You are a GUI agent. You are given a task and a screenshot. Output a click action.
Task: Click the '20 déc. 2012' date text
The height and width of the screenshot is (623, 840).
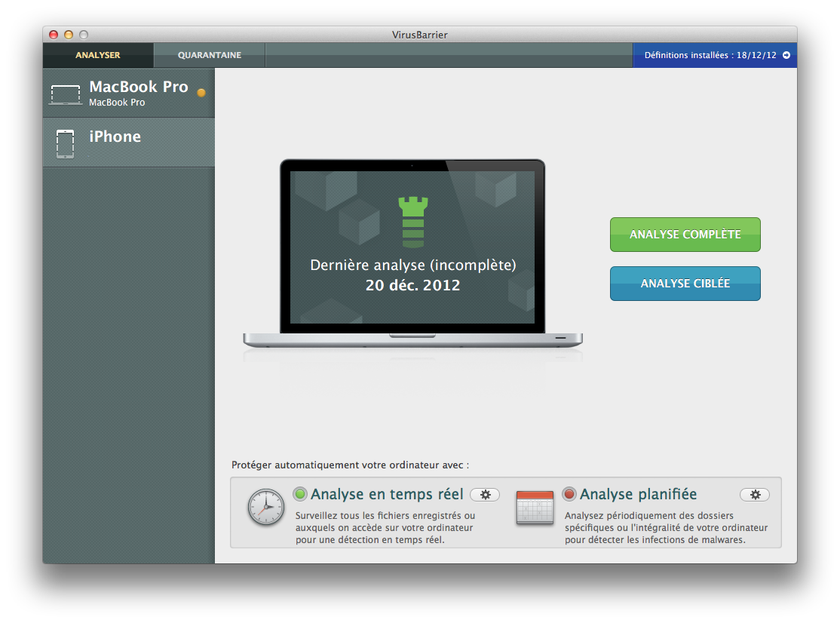[x=413, y=285]
